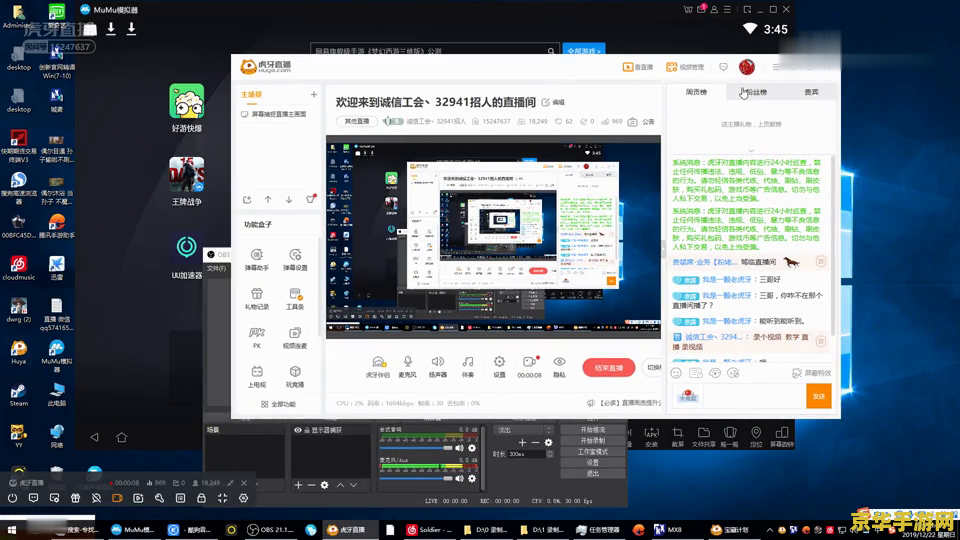The width and height of the screenshot is (960, 540).
Task: Expand the chevron below 送主播礼物
Action: pyautogui.click(x=751, y=151)
